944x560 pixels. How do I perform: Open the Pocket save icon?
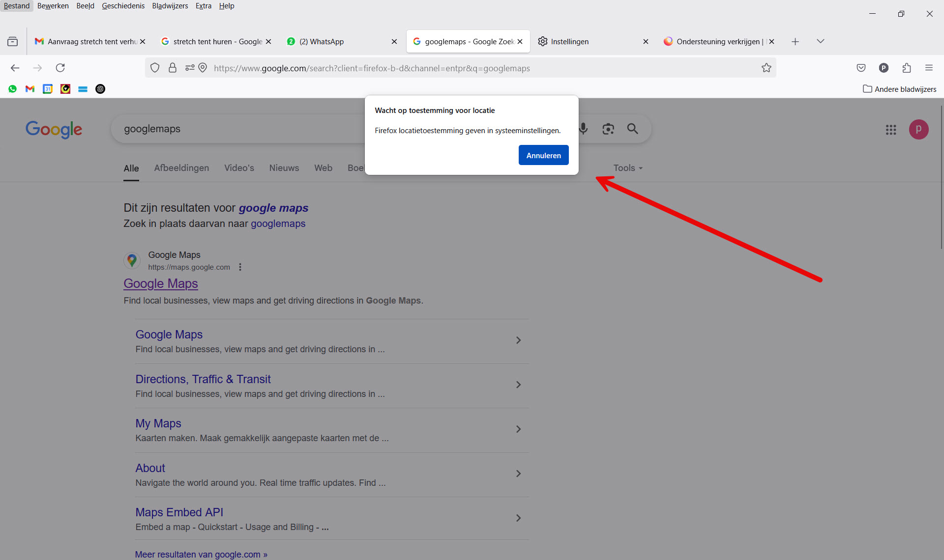(861, 68)
